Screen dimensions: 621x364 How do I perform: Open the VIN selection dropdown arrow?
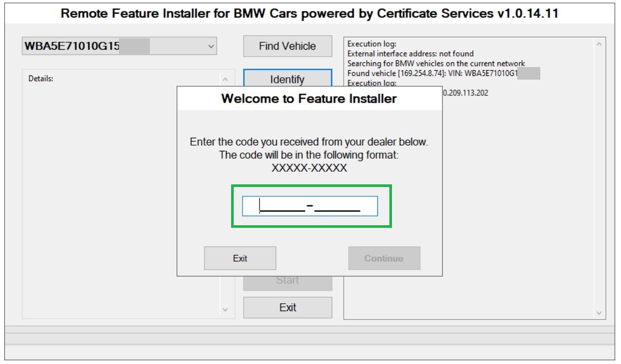point(211,47)
